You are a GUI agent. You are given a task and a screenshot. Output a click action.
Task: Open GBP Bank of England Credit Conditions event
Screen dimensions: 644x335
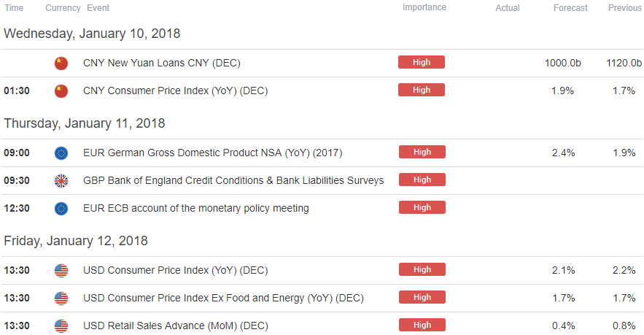(233, 180)
